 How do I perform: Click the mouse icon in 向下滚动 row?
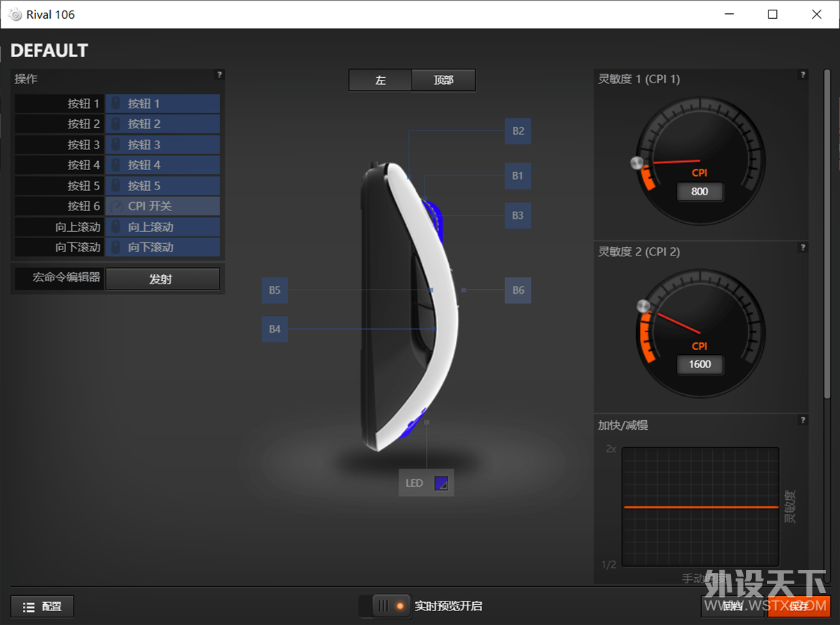click(x=116, y=247)
